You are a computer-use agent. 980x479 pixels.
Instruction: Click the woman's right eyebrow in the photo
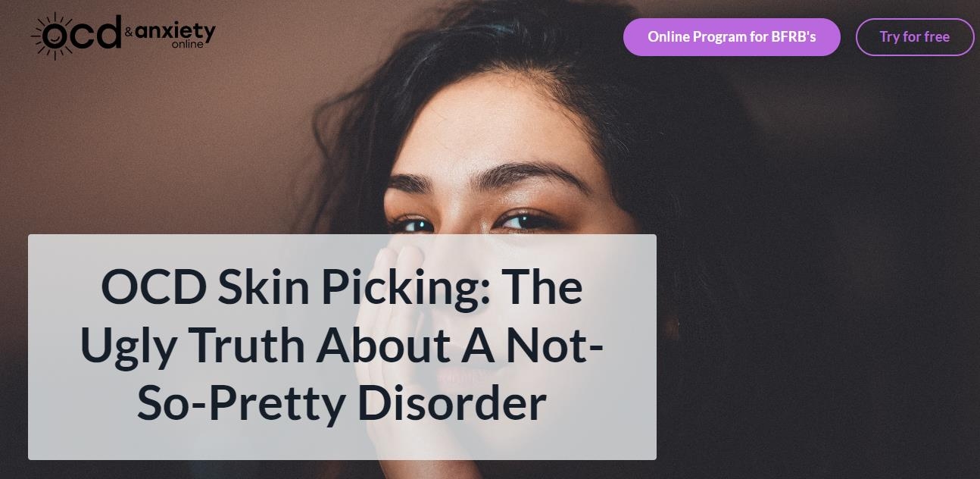click(410, 184)
